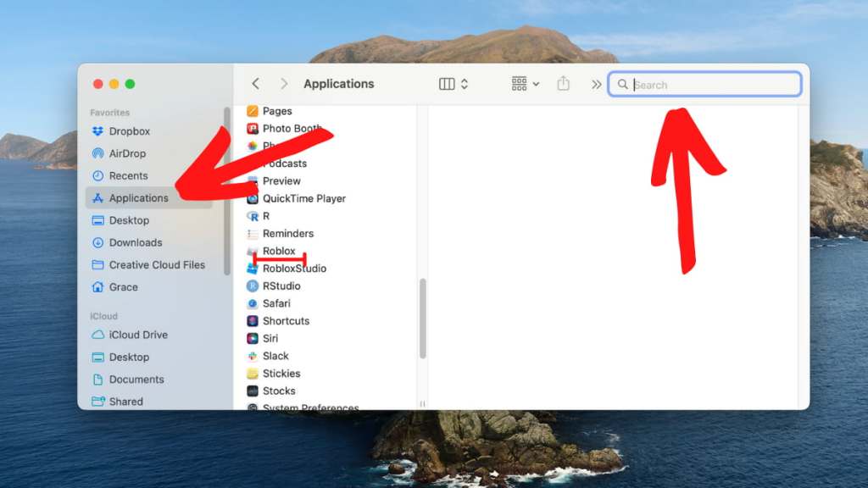Click the forward navigation arrow
The image size is (868, 488).
(x=284, y=84)
